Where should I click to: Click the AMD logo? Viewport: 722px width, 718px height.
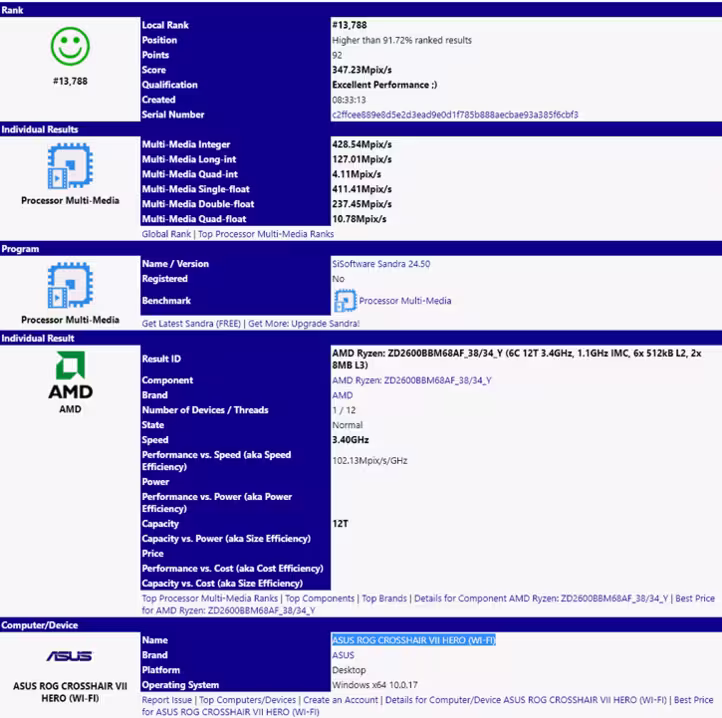click(x=70, y=375)
